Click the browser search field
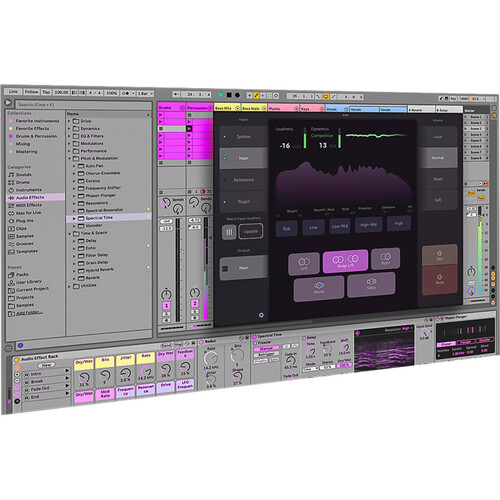 click(x=83, y=105)
